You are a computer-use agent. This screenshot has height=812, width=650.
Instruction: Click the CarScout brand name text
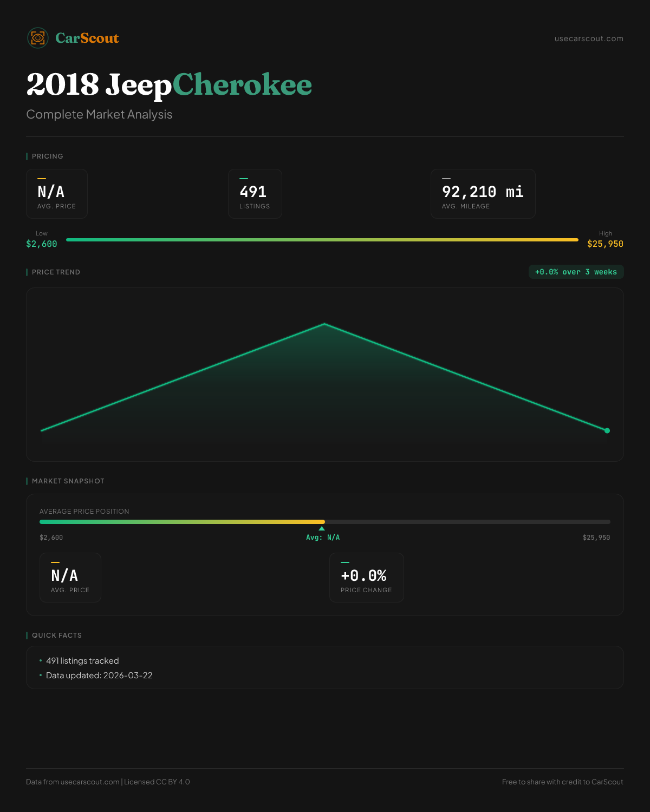87,38
